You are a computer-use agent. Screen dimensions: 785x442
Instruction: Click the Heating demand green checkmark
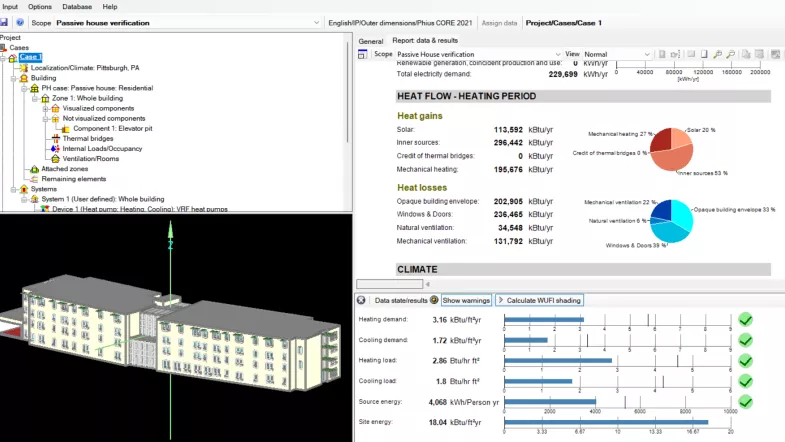(x=745, y=320)
